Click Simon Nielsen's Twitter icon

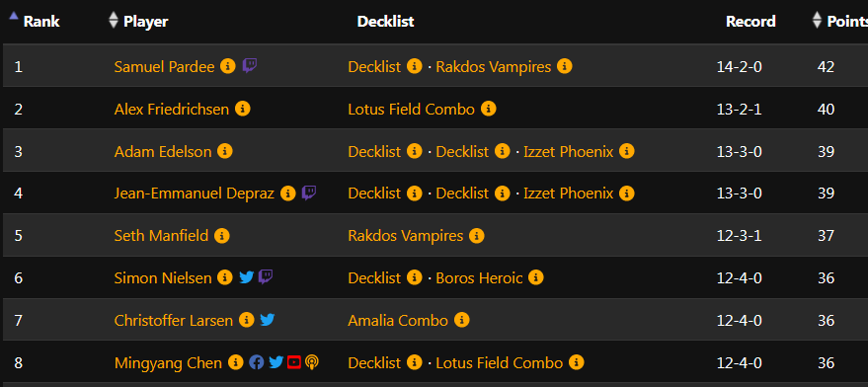click(246, 277)
